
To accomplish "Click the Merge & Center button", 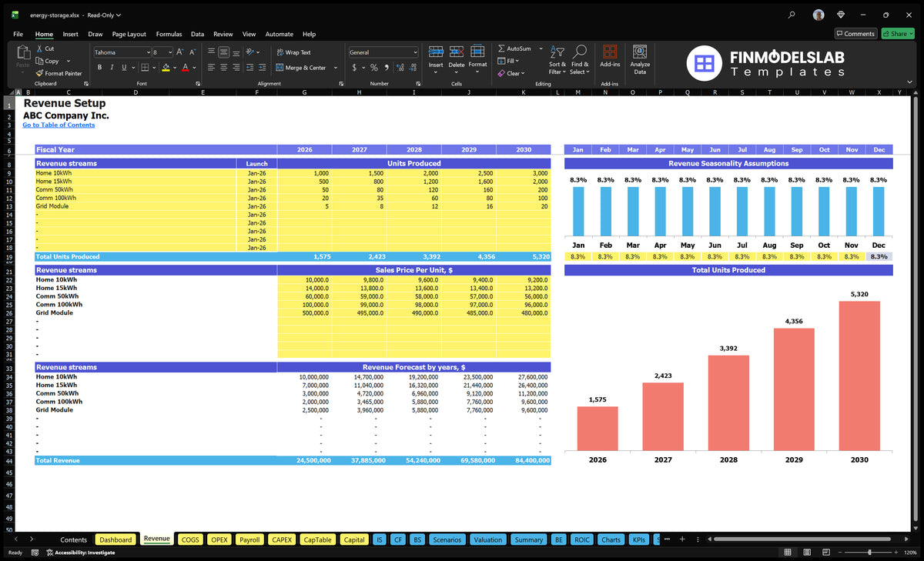I will coord(301,68).
